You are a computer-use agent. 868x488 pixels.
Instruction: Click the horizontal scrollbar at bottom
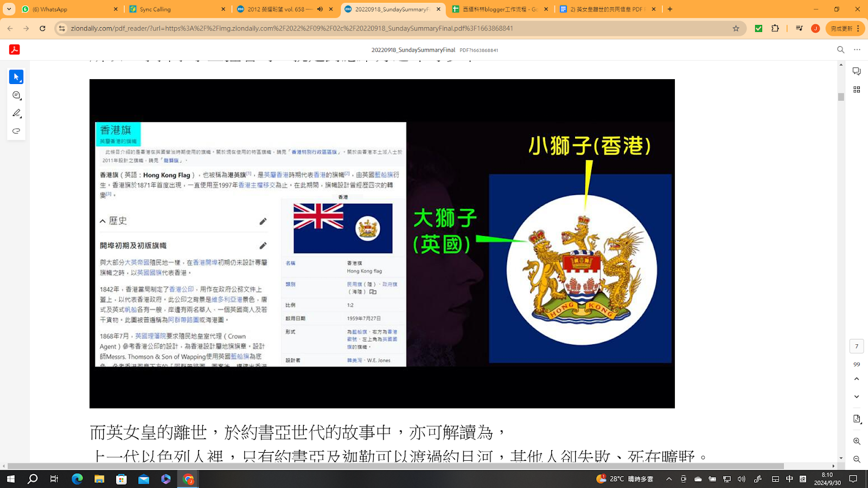(395, 466)
